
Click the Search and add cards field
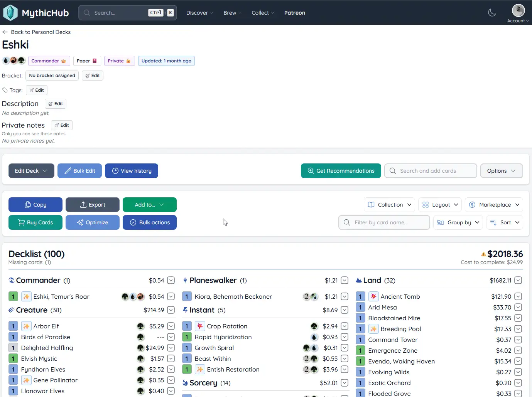[x=431, y=171]
